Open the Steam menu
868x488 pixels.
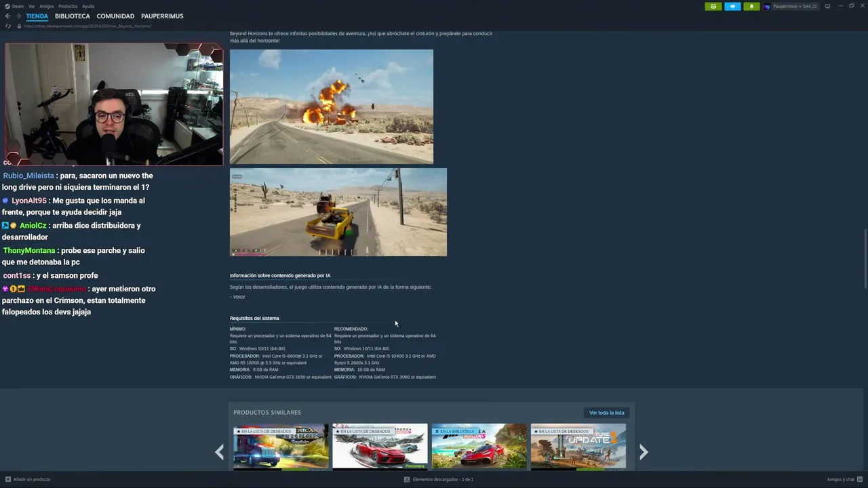coord(18,6)
